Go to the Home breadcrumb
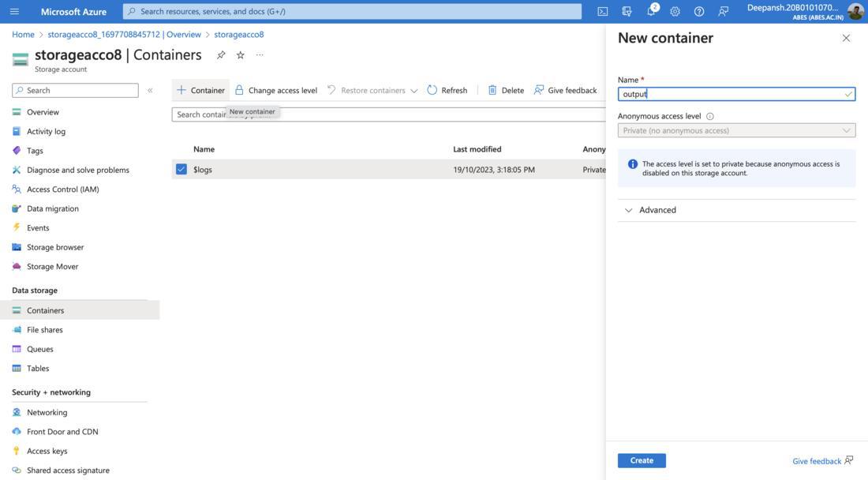 [x=23, y=34]
